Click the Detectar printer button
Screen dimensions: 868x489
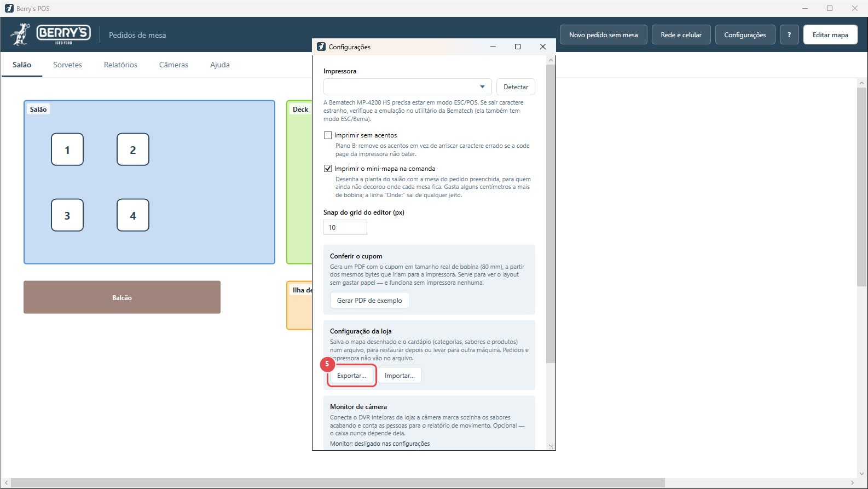pos(516,87)
